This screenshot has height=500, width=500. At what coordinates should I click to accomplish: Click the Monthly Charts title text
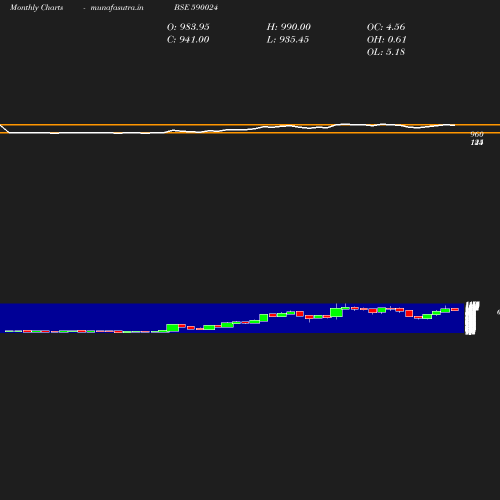(37, 7)
